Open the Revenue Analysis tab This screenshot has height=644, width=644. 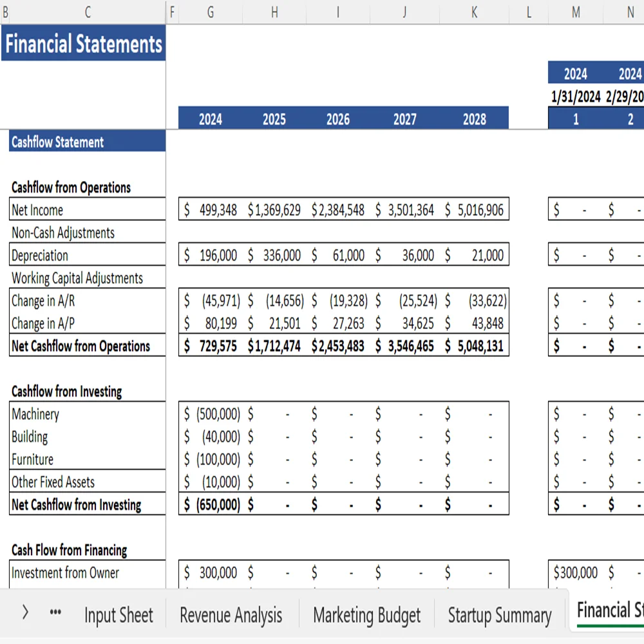[231, 615]
